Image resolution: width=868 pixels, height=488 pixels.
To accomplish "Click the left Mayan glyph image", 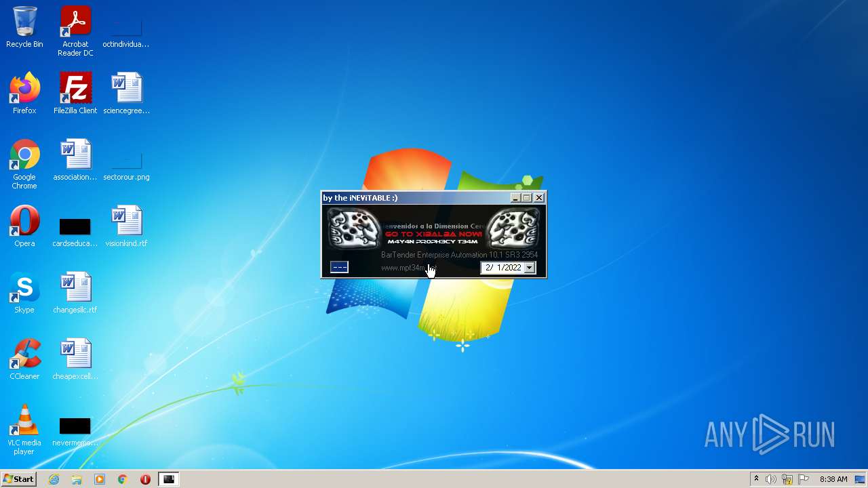I will [x=355, y=228].
